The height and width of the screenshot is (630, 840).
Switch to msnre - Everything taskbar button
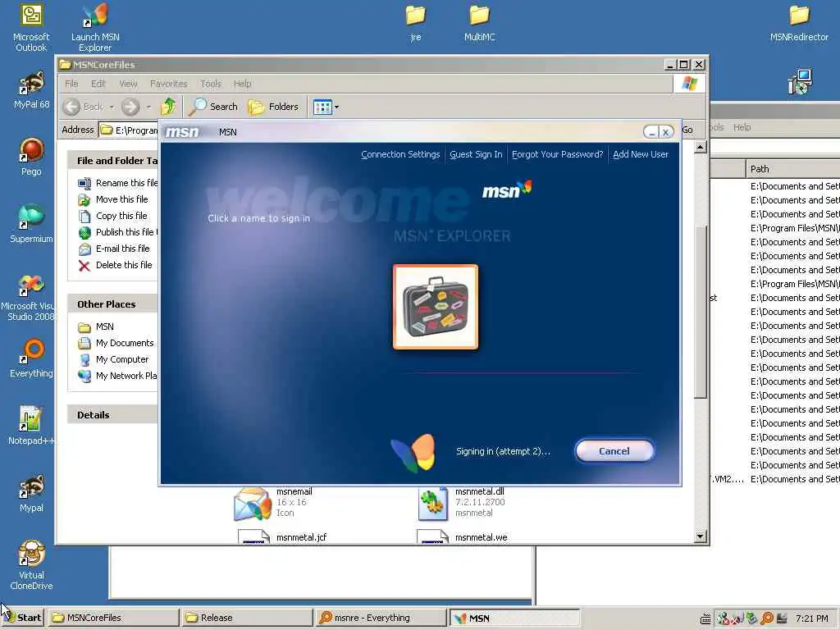pos(381,618)
